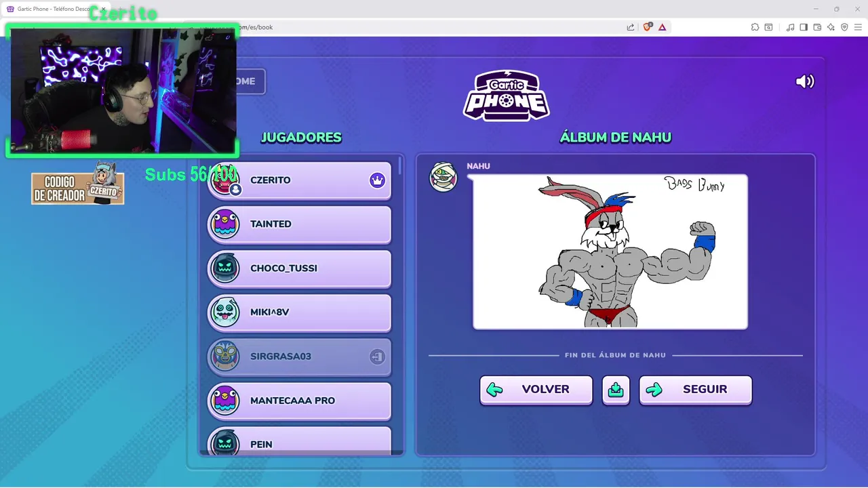
Task: Open the Brave Shields lion icon
Action: tap(647, 27)
